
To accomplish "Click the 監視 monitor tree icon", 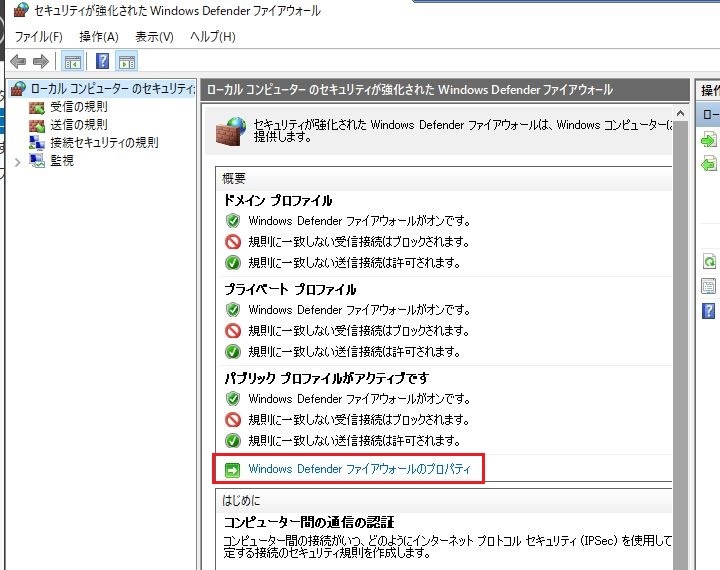I will [x=37, y=161].
